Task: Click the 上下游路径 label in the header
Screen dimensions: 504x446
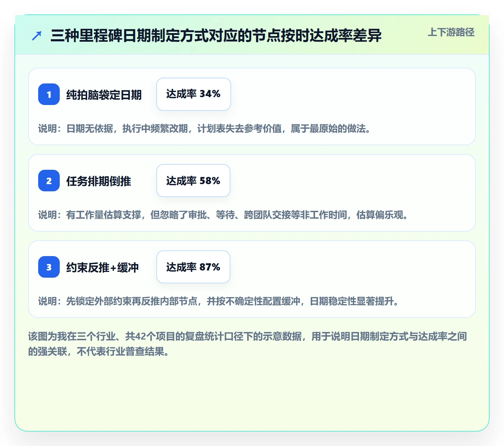Action: coord(451,32)
